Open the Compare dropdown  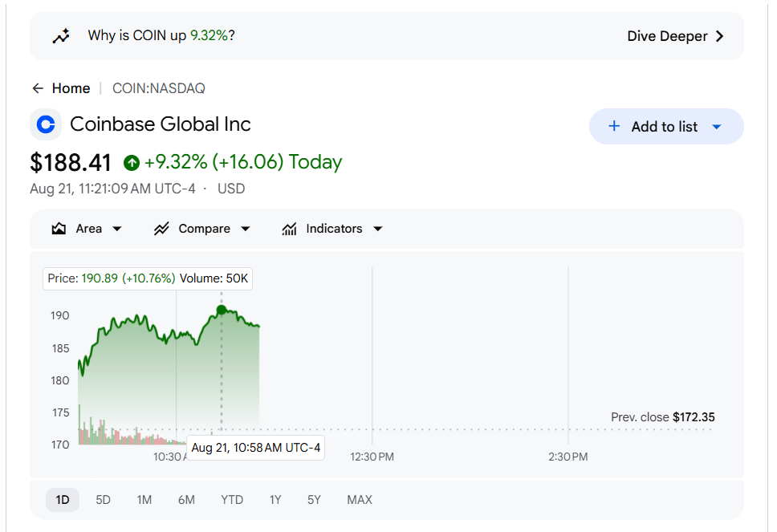[202, 229]
